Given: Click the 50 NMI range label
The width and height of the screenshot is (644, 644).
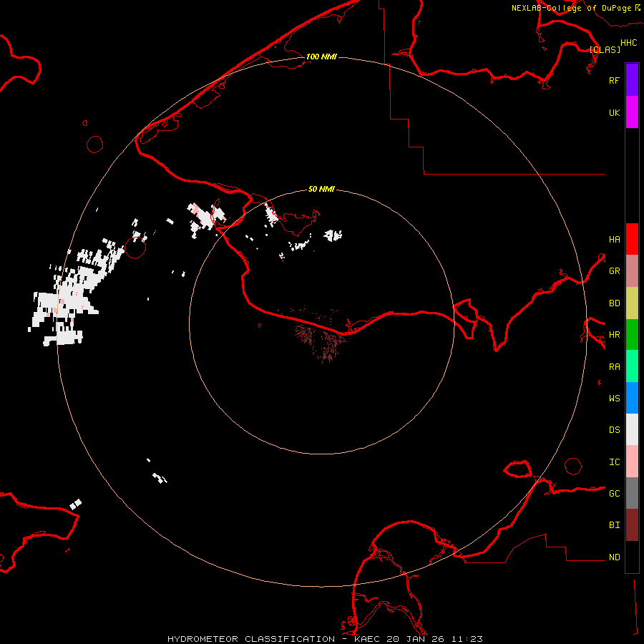Looking at the screenshot, I should (321, 189).
